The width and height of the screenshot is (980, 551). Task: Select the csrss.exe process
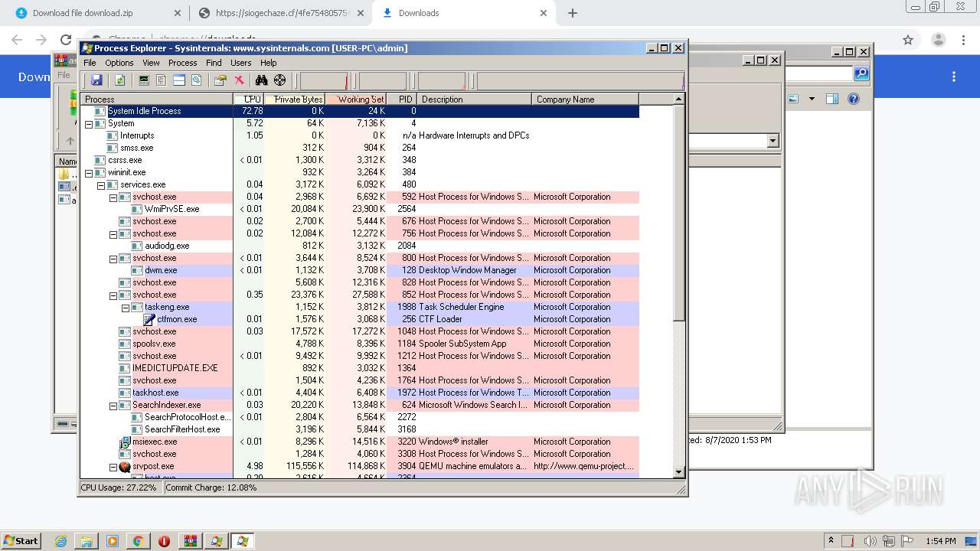(360, 160)
